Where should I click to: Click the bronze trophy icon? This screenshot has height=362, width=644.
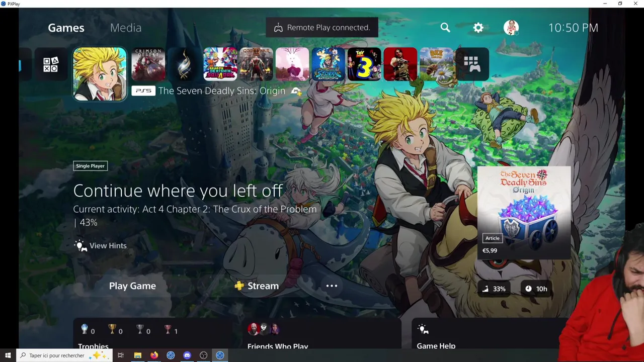tap(168, 329)
